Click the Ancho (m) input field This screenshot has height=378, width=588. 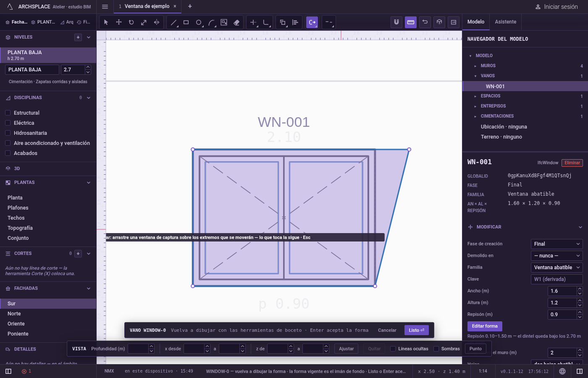click(x=562, y=291)
